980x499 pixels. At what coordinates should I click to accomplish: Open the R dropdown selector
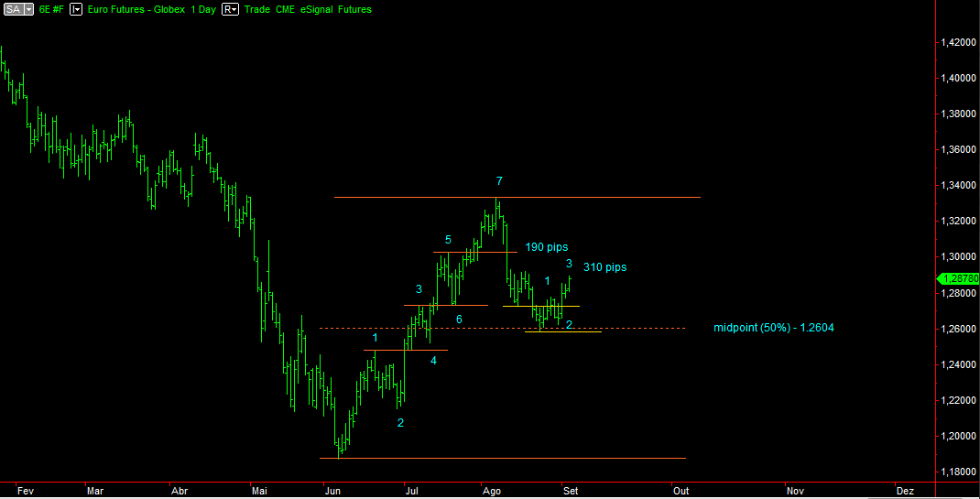(231, 9)
